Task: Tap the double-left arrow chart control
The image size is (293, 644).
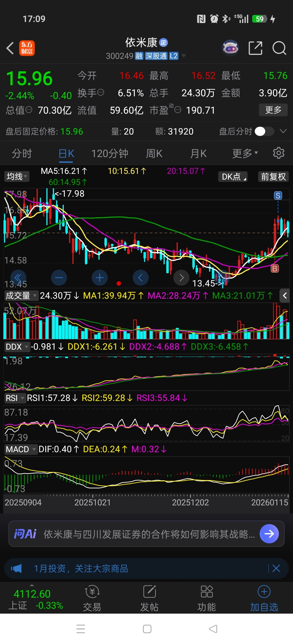Action: [18, 278]
